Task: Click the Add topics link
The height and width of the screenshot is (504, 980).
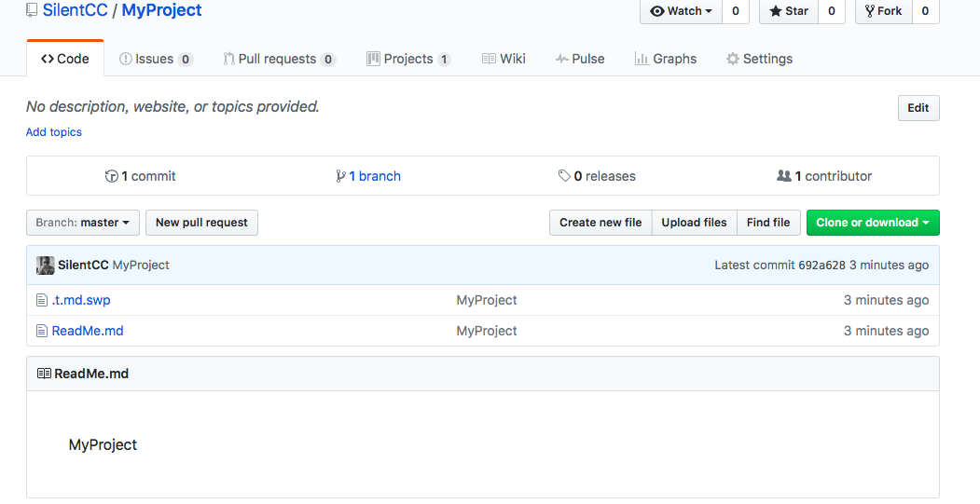Action: (54, 132)
